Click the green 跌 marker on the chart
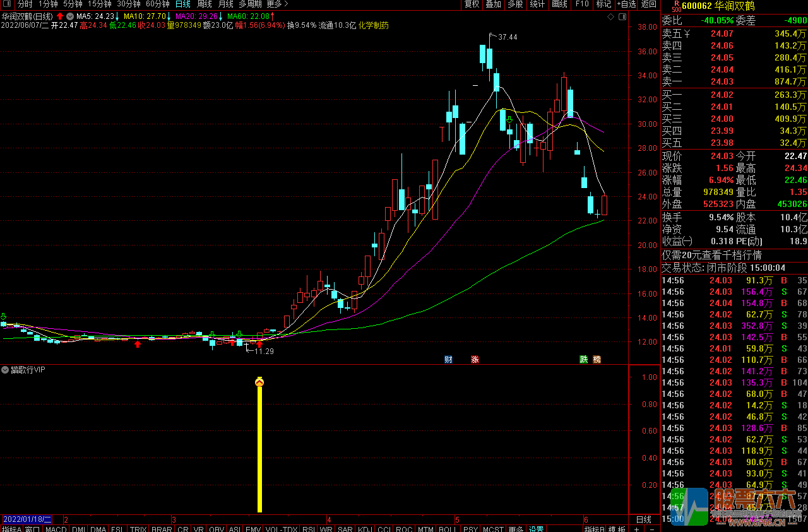Image resolution: width=808 pixels, height=532 pixels. tap(584, 360)
